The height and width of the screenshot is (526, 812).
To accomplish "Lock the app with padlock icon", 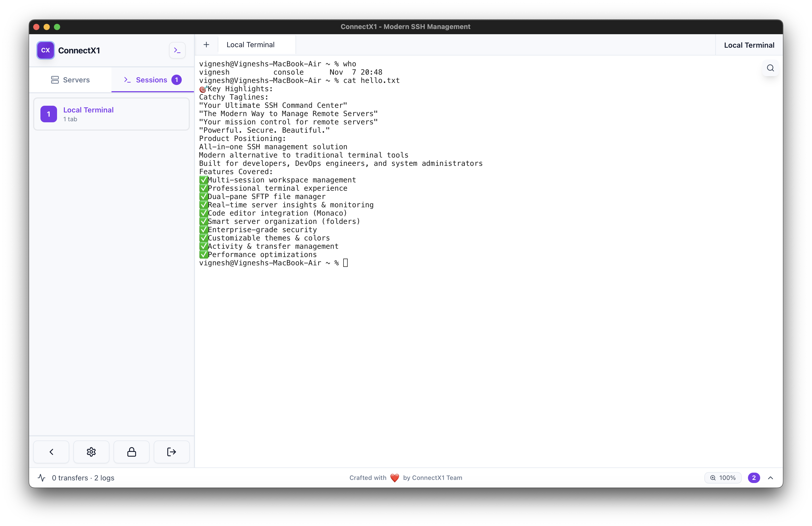I will click(x=131, y=452).
